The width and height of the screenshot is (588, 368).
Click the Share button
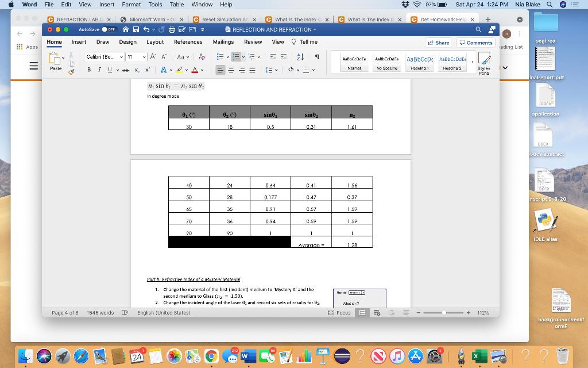click(x=439, y=42)
